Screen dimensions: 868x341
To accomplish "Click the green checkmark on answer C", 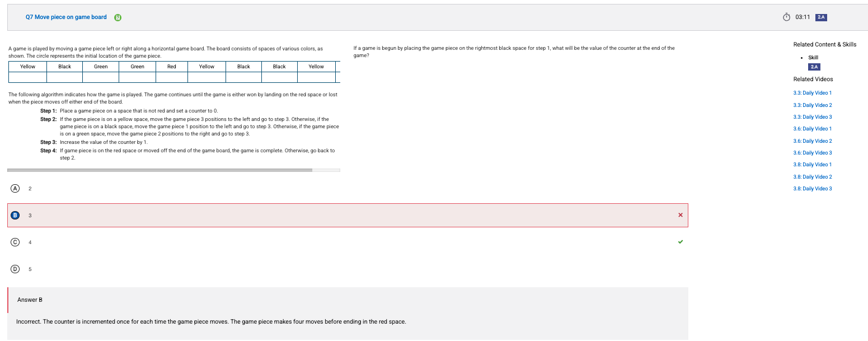I will click(x=680, y=242).
